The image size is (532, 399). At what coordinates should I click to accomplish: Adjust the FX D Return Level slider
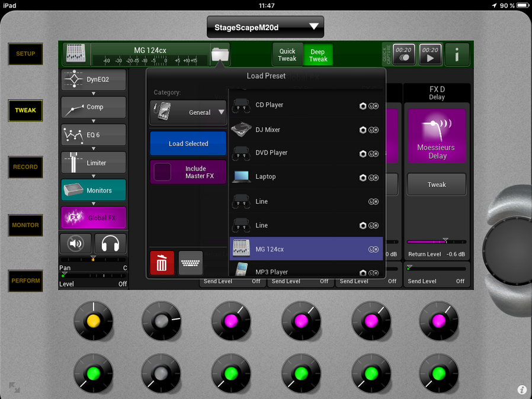coord(437,242)
